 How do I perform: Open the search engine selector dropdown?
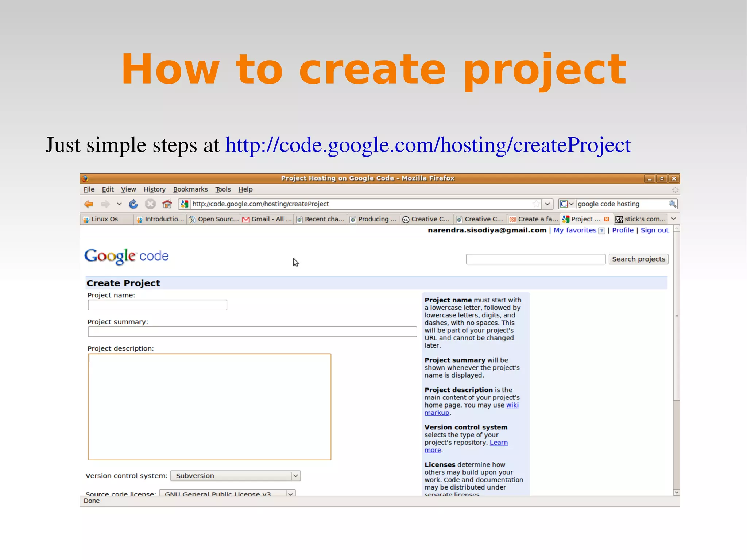pyautogui.click(x=567, y=204)
